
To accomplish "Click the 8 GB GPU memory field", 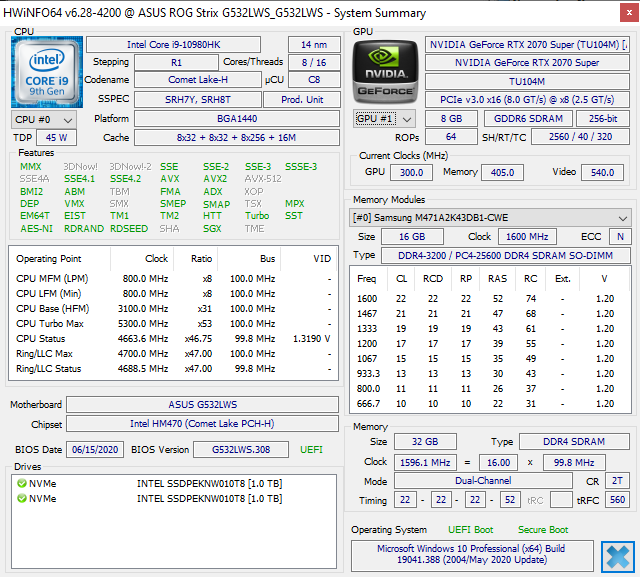I will 451,119.
